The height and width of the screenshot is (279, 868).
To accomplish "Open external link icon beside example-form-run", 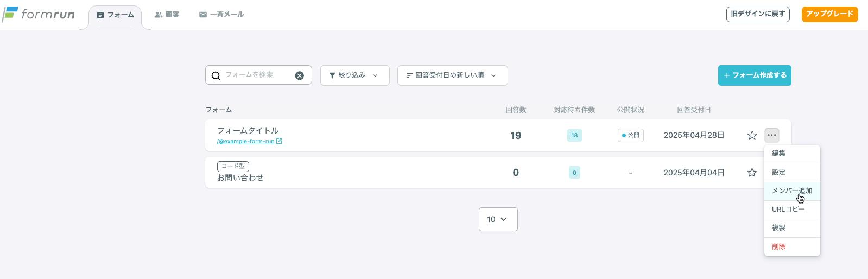I will pyautogui.click(x=279, y=141).
